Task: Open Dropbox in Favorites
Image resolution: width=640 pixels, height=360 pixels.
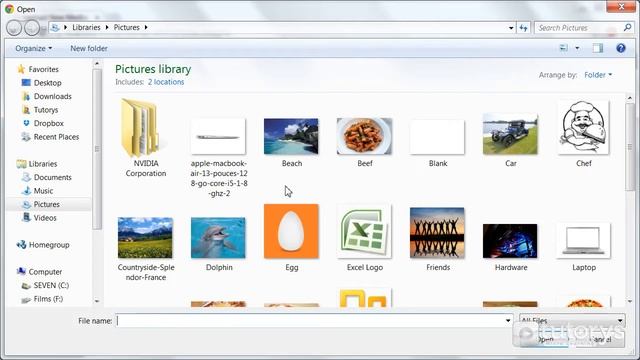Action: pos(42,123)
